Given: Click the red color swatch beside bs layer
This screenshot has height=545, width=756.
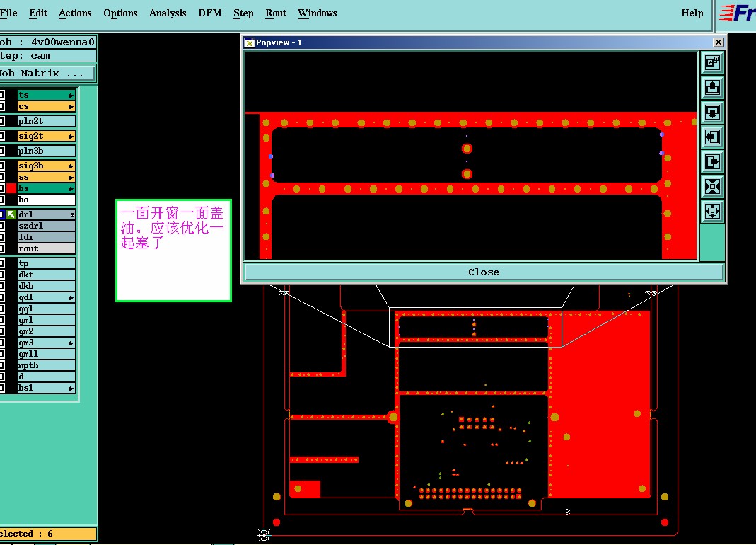Looking at the screenshot, I should (x=11, y=188).
